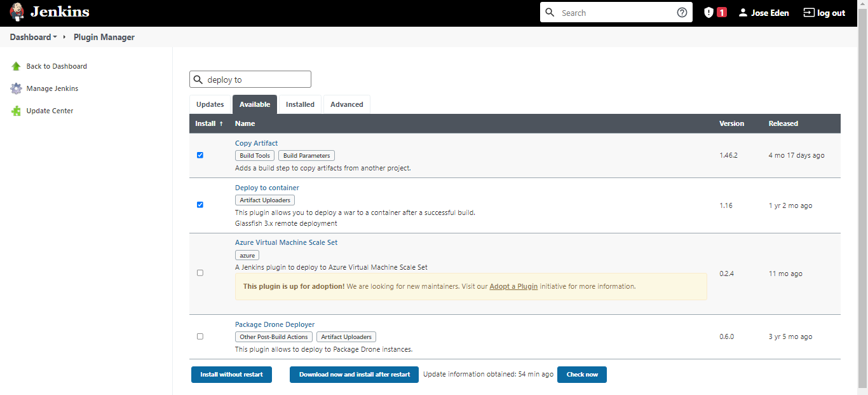Viewport: 868px width, 395px height.
Task: Sort plugins by the Released column header
Action: 783,123
